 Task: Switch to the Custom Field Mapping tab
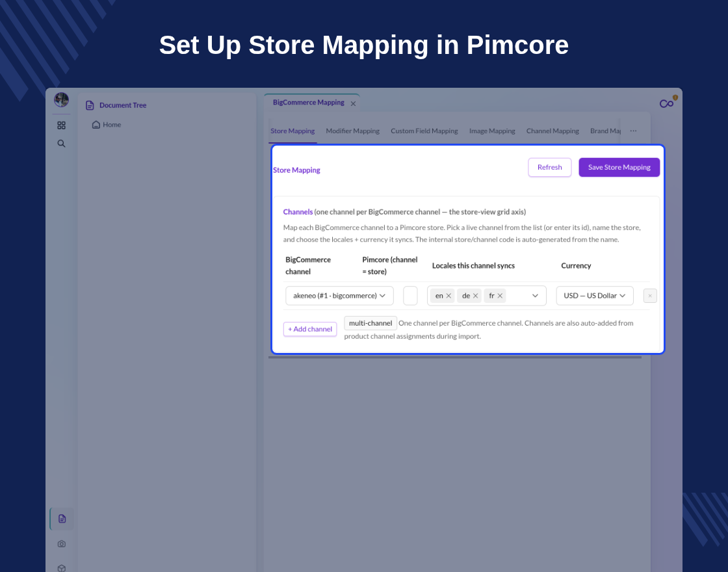coord(424,131)
